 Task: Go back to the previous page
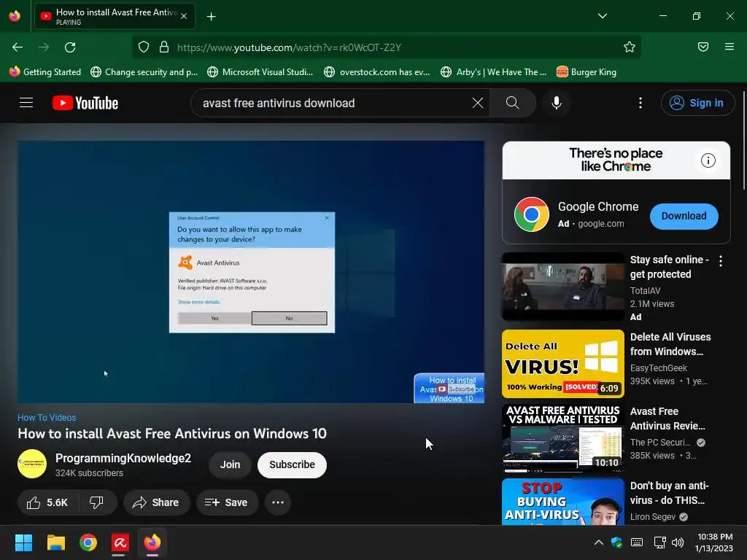(18, 47)
